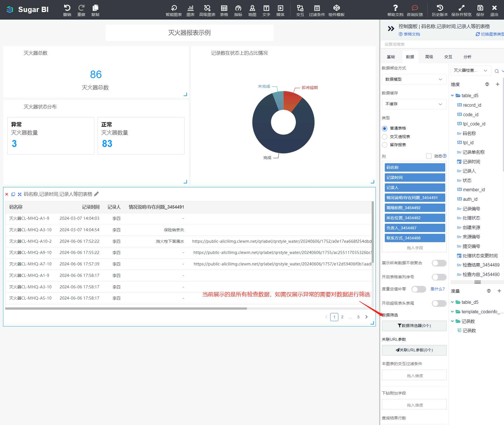Open the 关联URL参数(0个) button

click(414, 350)
